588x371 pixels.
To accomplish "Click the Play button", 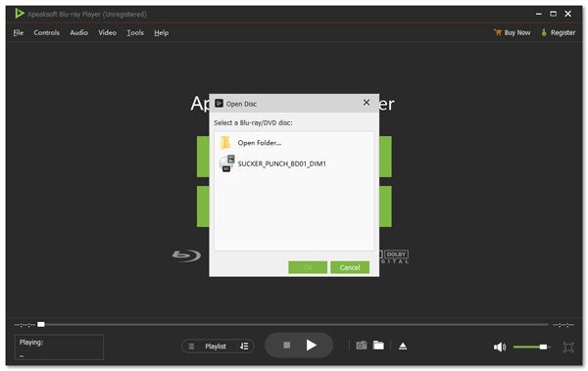I will click(x=311, y=346).
